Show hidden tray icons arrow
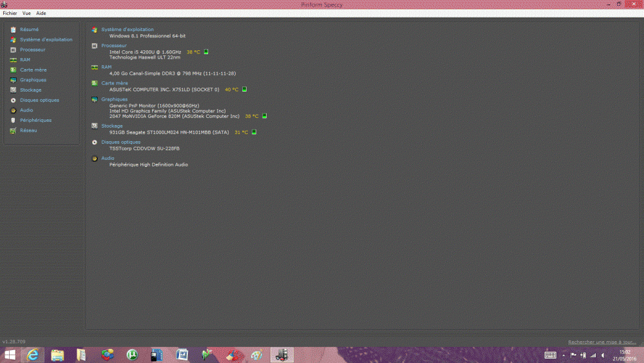This screenshot has width=644, height=363. (564, 355)
